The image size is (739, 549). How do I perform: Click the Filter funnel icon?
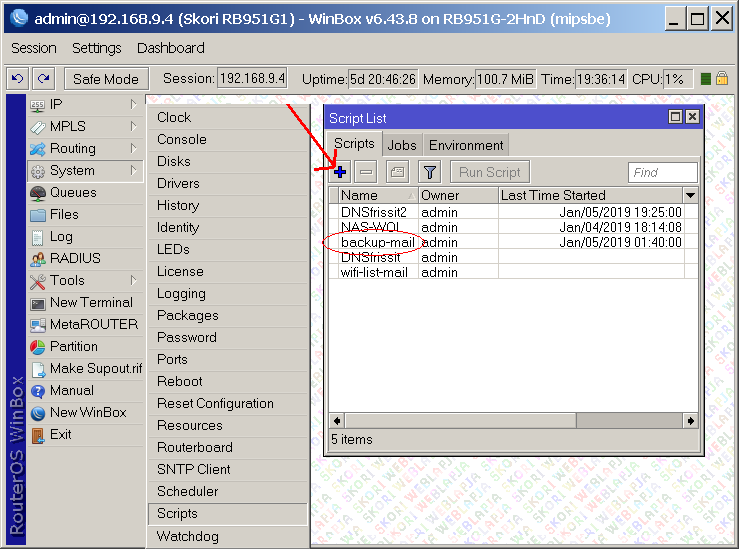[x=429, y=172]
